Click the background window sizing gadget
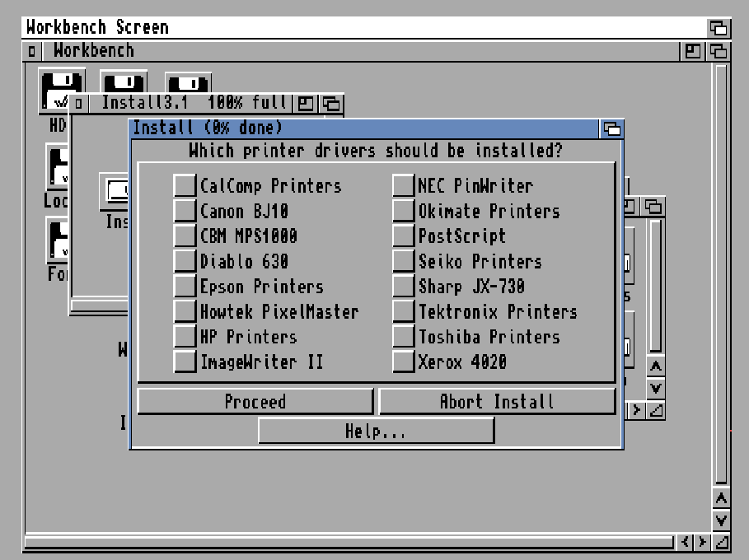The height and width of the screenshot is (560, 749). pyautogui.click(x=656, y=410)
